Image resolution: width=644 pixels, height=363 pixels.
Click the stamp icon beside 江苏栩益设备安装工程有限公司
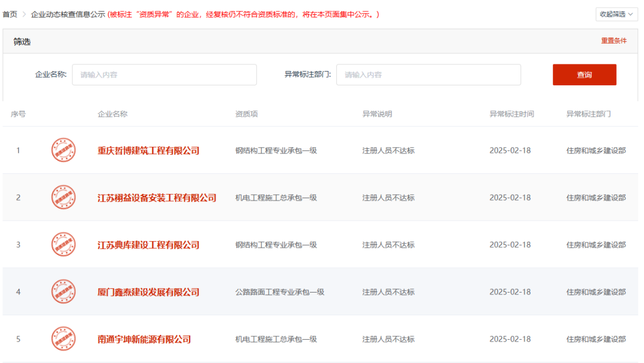click(x=63, y=198)
